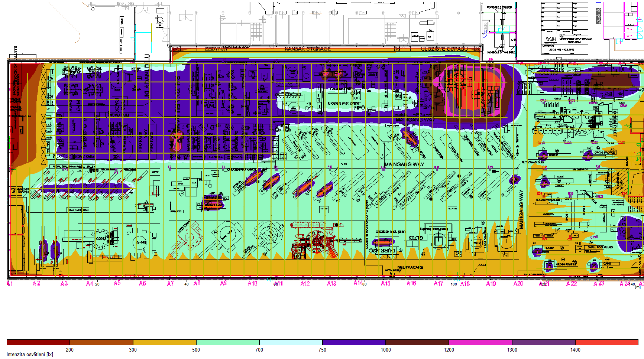Click the legend value 200
Image resolution: width=644 pixels, height=359 pixels.
(69, 350)
